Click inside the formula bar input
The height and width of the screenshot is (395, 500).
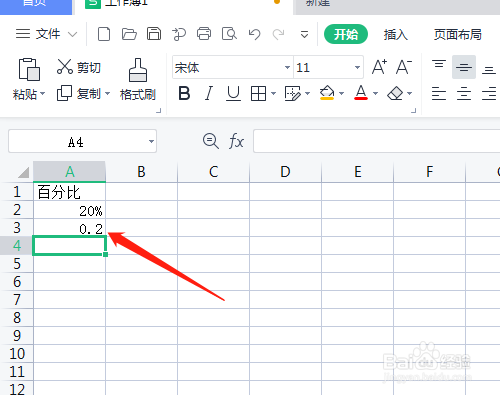376,141
